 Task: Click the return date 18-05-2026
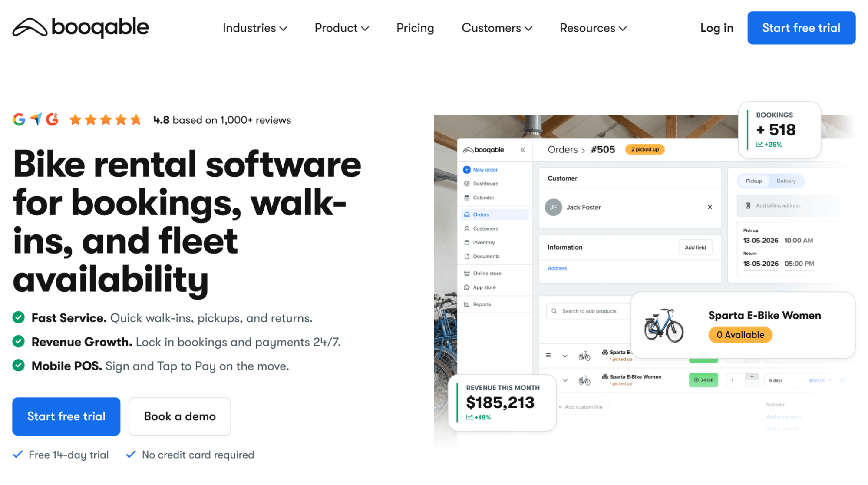point(760,264)
